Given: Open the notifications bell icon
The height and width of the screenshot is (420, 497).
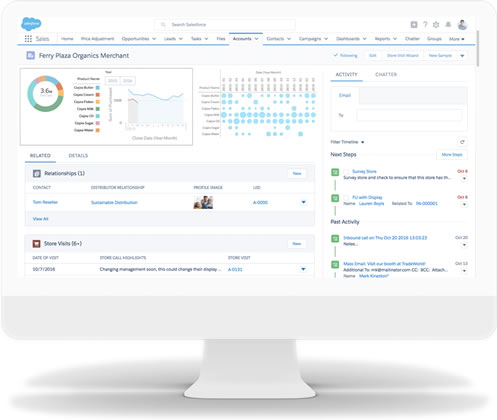Looking at the screenshot, I should [x=448, y=24].
